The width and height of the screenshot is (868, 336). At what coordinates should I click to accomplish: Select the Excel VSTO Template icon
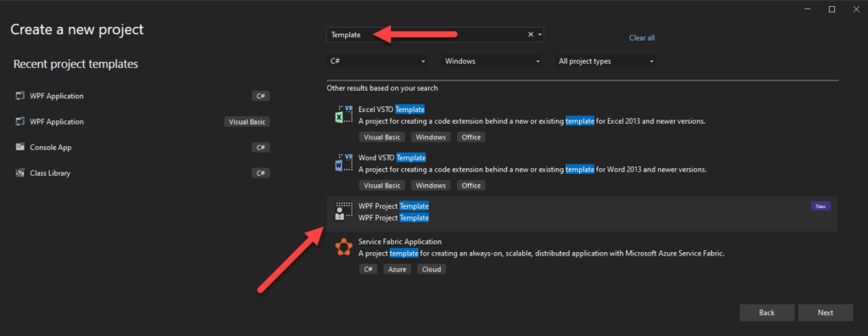coord(344,115)
